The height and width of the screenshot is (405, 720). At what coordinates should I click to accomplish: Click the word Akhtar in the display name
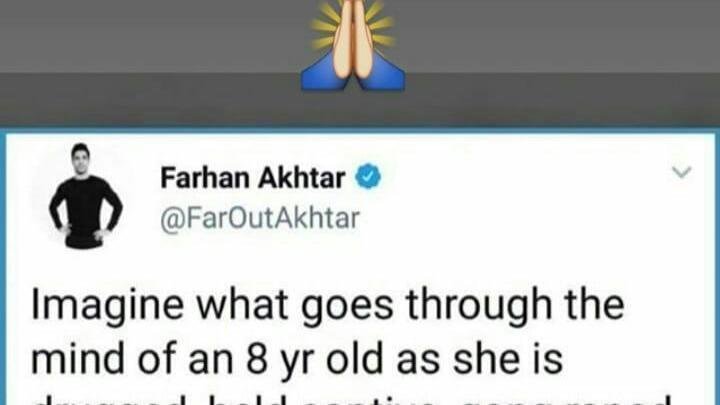pyautogui.click(x=302, y=178)
